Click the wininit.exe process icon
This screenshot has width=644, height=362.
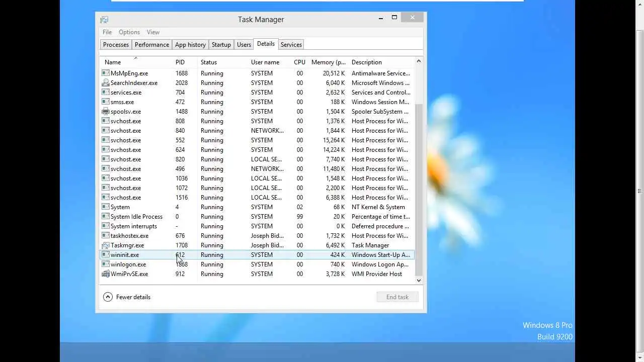point(106,254)
